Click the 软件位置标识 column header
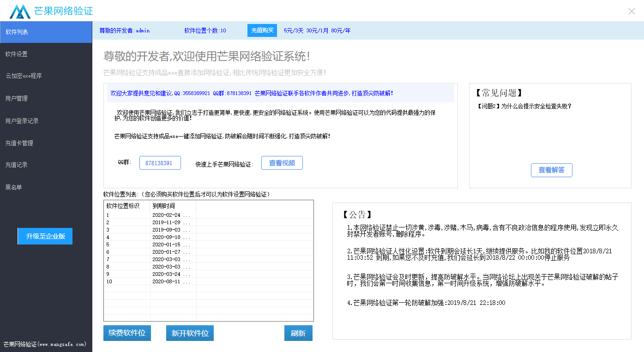The width and height of the screenshot is (644, 352). [x=127, y=206]
